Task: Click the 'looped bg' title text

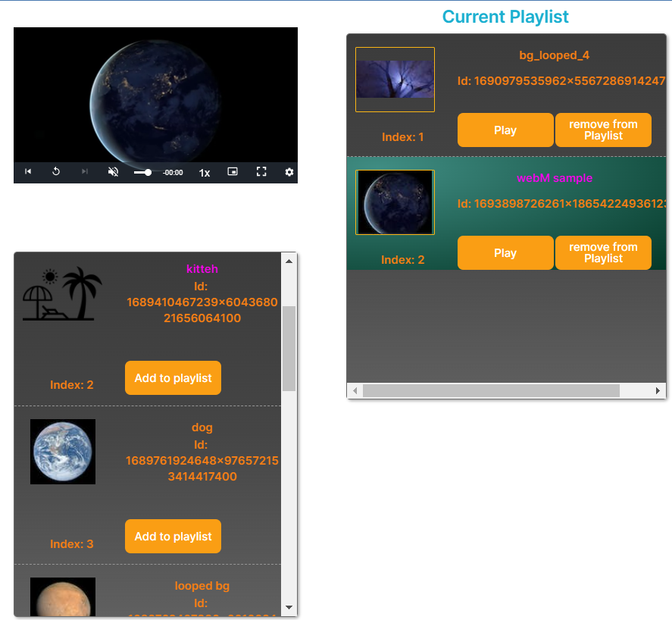Action: [202, 586]
